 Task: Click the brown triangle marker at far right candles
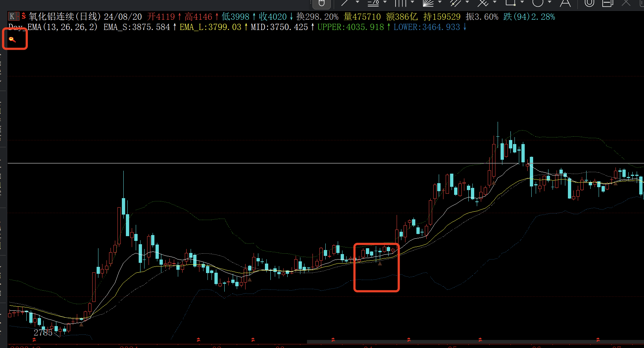[x=615, y=183]
